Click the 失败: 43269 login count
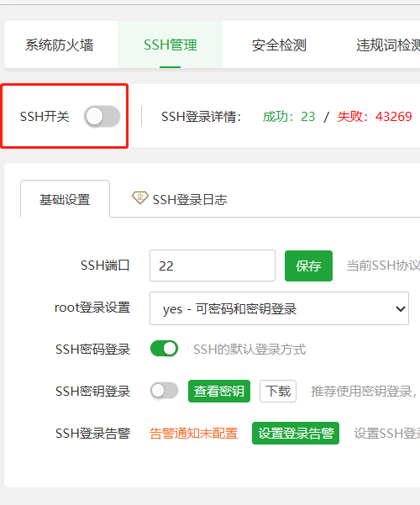The height and width of the screenshot is (505, 420). pyautogui.click(x=375, y=117)
